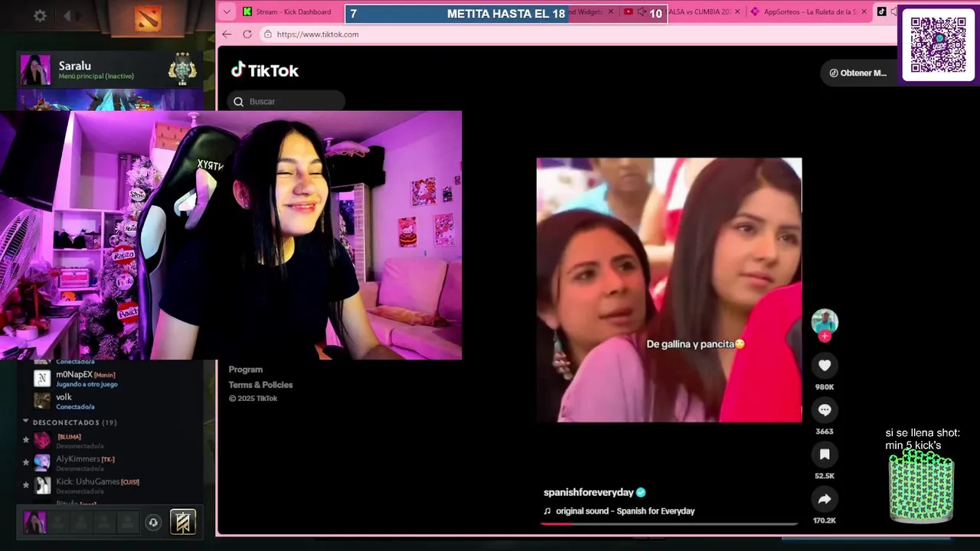Screen dimensions: 980x551
Task: Open BLUMA friend's avatar
Action: coord(42,440)
